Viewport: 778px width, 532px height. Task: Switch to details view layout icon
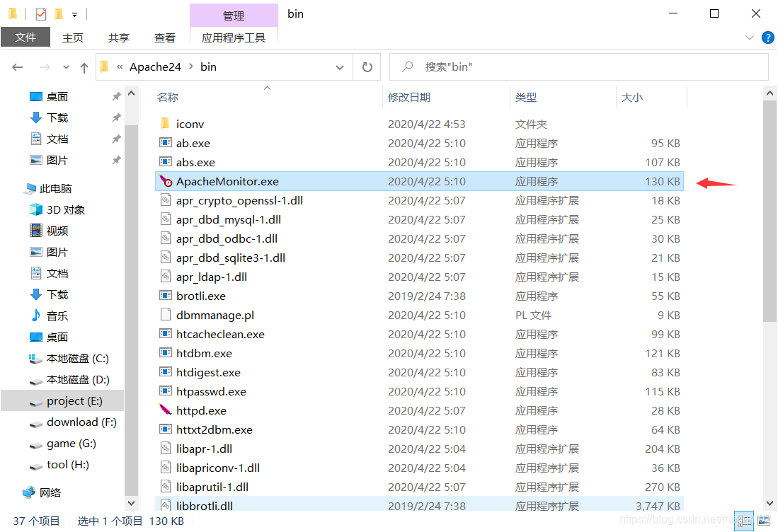(x=744, y=521)
